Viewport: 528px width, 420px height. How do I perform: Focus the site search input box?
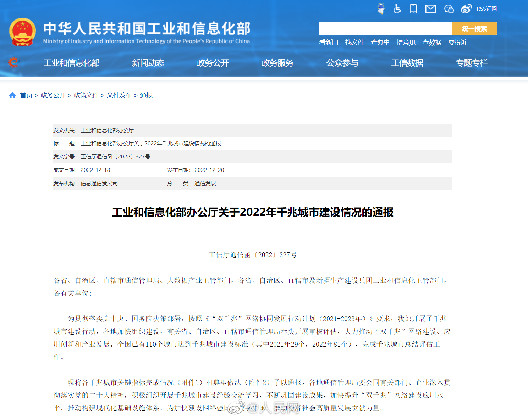pyautogui.click(x=386, y=28)
